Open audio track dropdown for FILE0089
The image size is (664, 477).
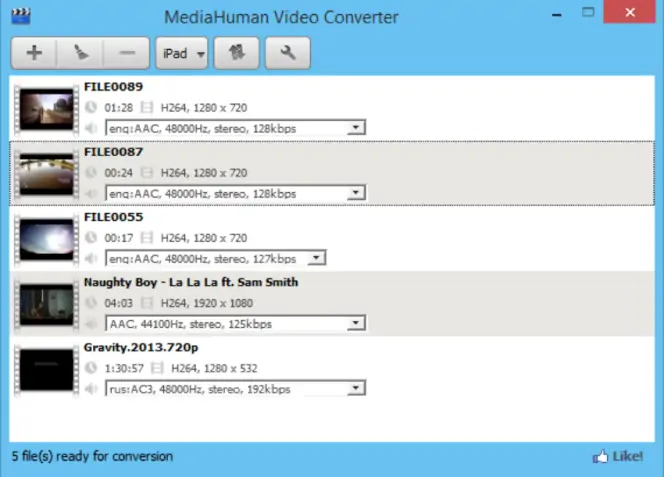click(235, 128)
